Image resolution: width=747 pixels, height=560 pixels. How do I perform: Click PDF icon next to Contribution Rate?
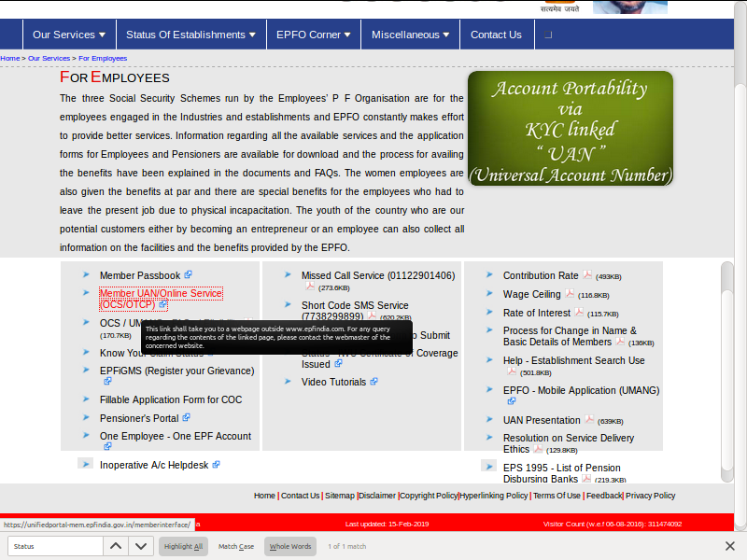[x=587, y=275]
